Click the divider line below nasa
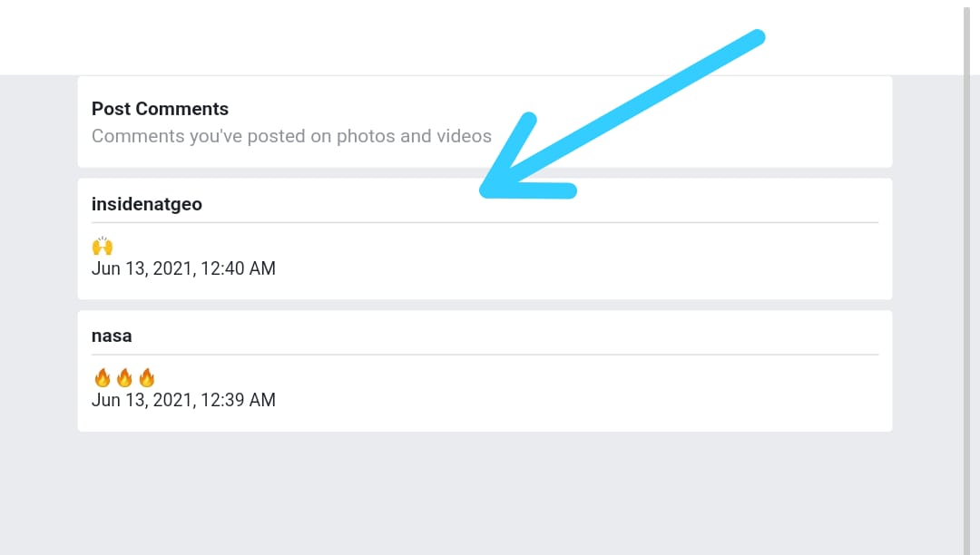980x555 pixels. (x=485, y=355)
